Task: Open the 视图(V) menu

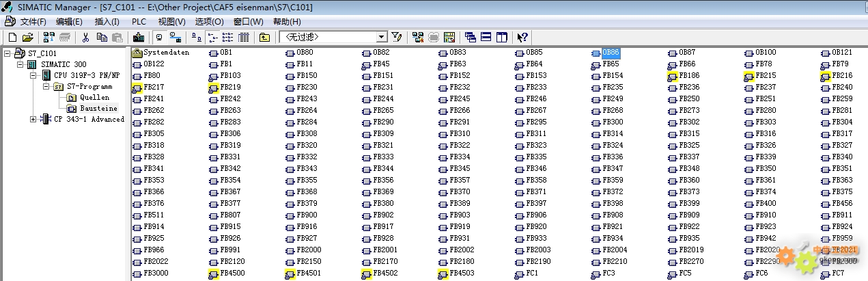Action: pyautogui.click(x=171, y=21)
